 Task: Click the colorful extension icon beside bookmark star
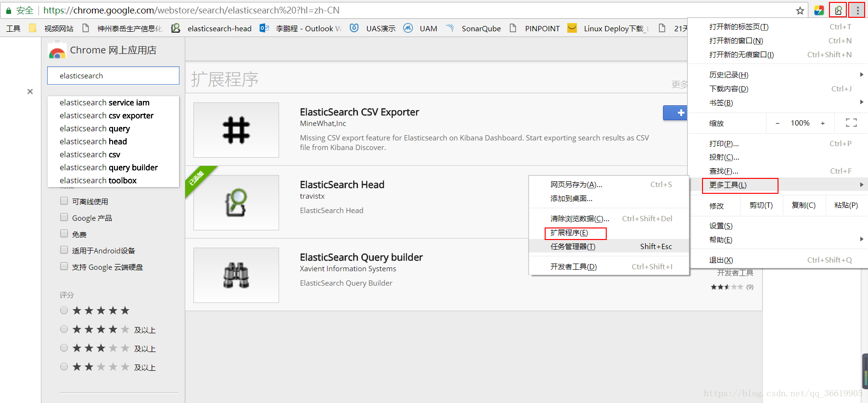[x=819, y=11]
